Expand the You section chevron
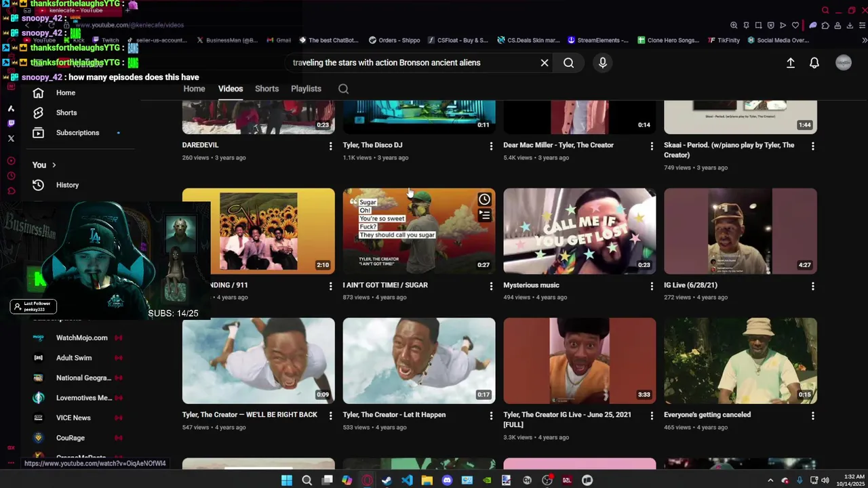The height and width of the screenshot is (488, 868). point(54,165)
